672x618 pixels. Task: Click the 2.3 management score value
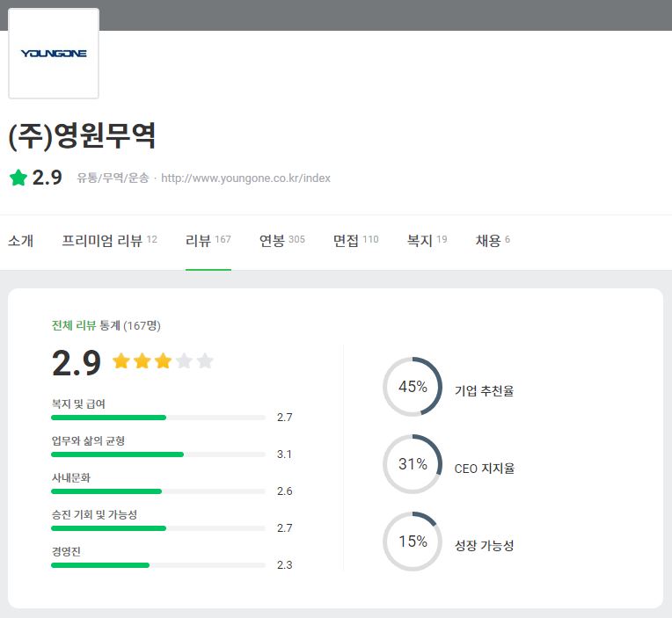click(x=285, y=565)
